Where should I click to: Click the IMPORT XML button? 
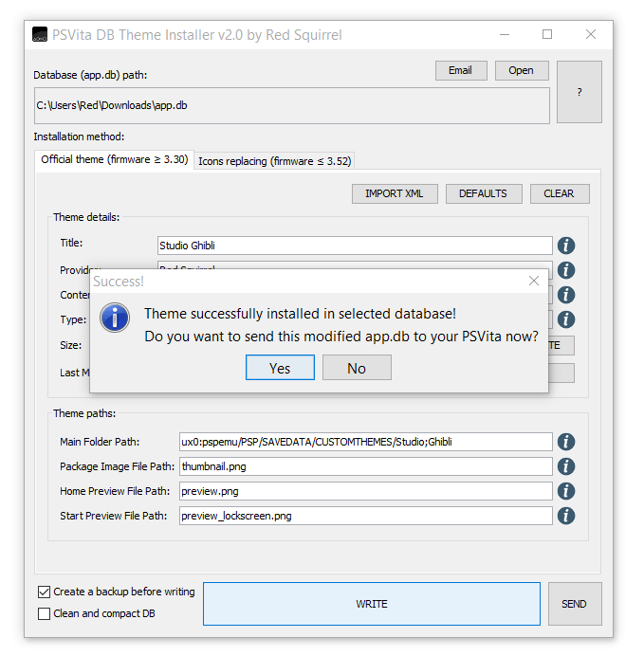pyautogui.click(x=395, y=193)
